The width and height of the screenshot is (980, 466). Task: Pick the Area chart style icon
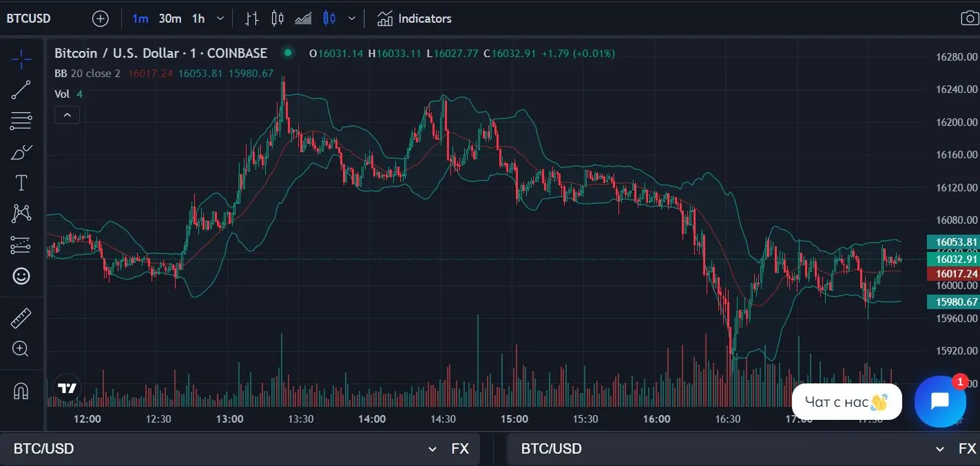point(303,19)
